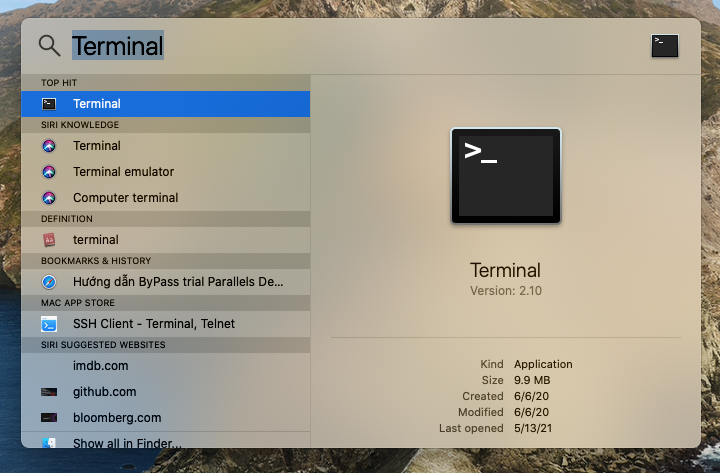Click the Siri icon beside Terminal emulator

coord(49,172)
